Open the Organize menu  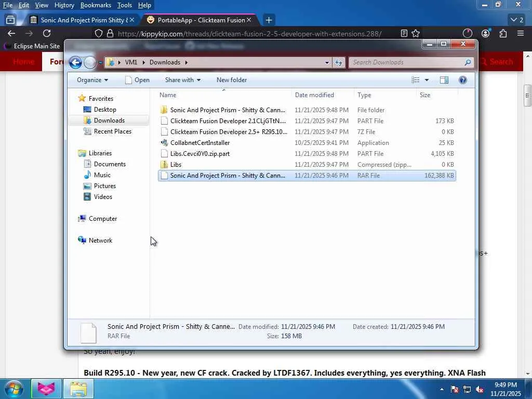(92, 80)
